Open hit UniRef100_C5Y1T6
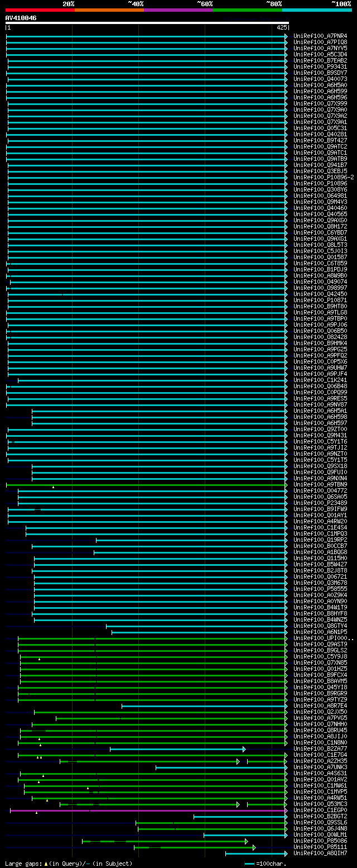This screenshot has width=357, height=868. tap(320, 442)
